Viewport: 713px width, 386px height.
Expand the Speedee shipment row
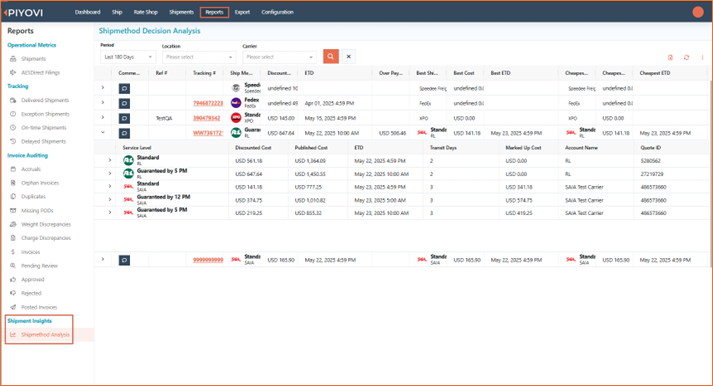(x=103, y=87)
